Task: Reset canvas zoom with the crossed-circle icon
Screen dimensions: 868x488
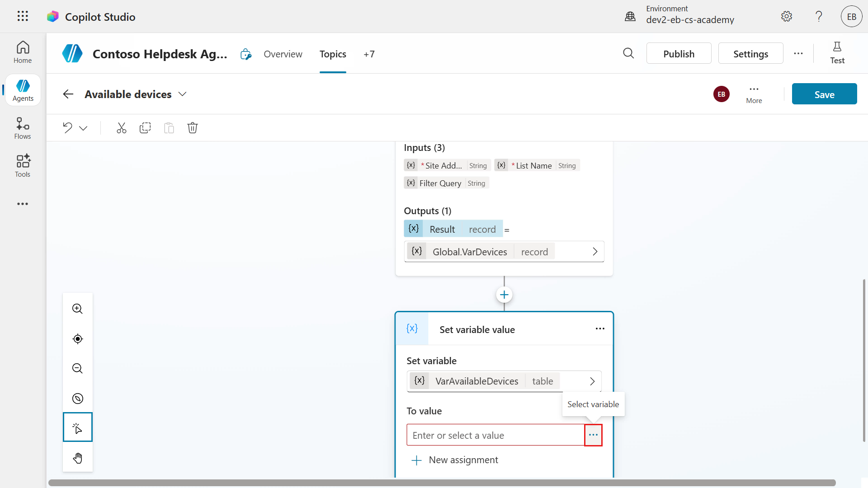Action: (78, 399)
